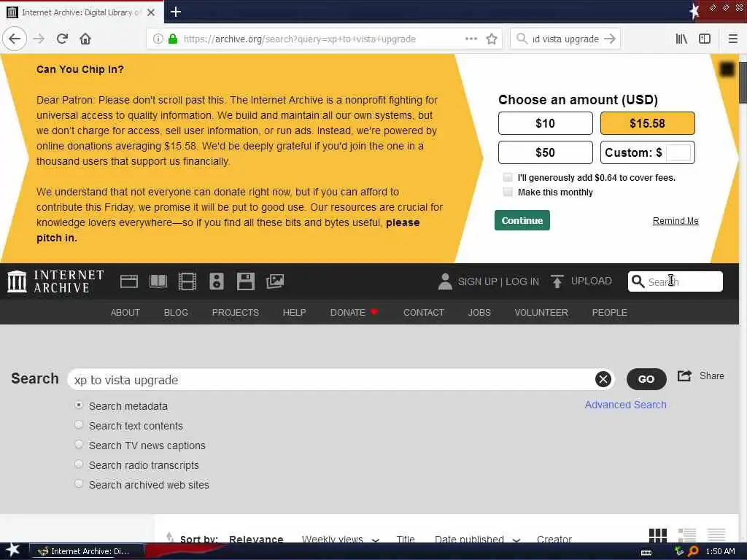Click the GO search button

(646, 379)
